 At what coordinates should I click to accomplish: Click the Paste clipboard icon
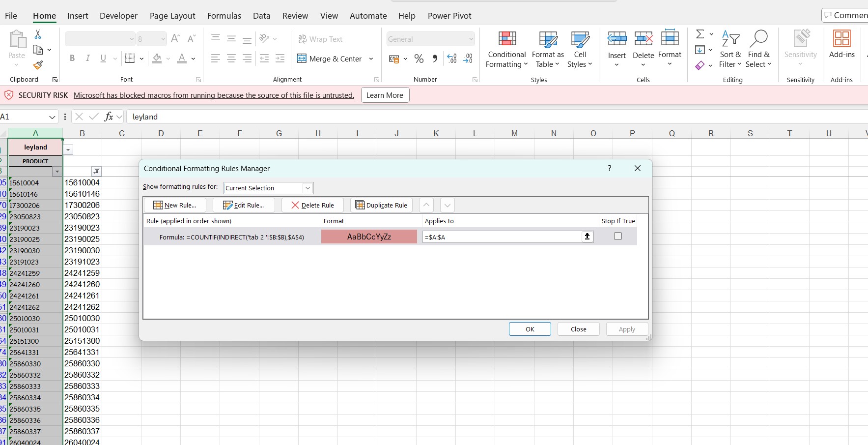17,40
